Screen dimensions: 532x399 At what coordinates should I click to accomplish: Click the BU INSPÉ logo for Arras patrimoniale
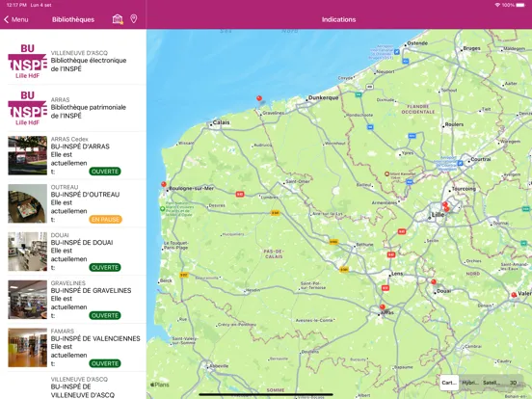28,108
